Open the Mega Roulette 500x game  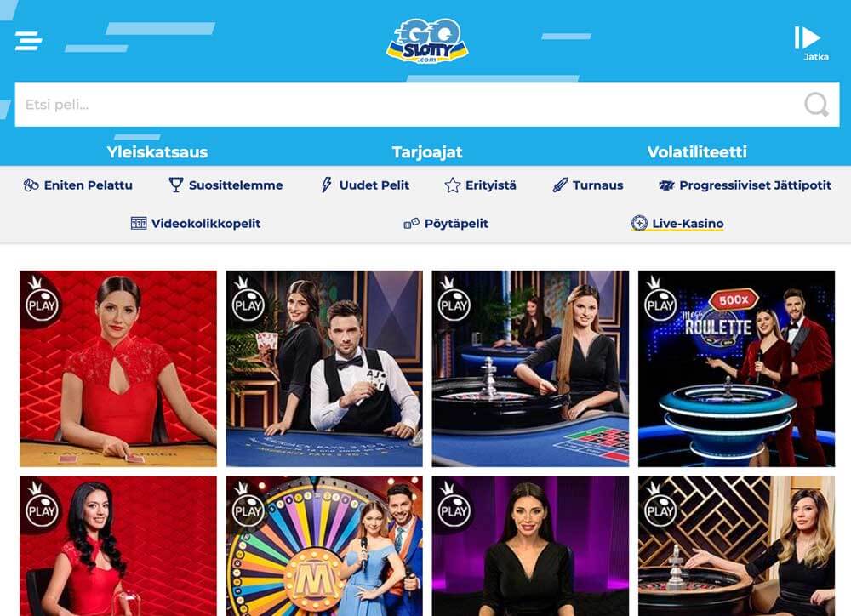[736, 368]
